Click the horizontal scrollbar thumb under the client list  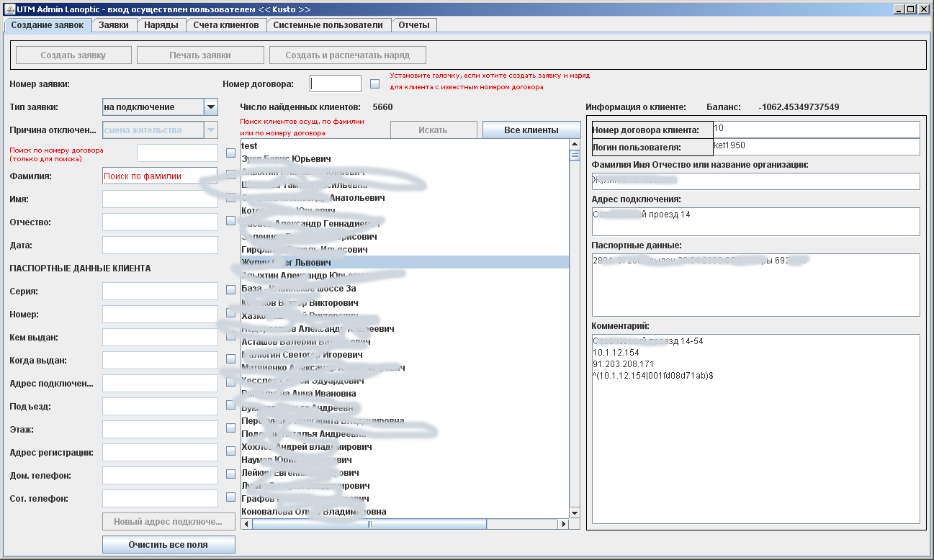(369, 525)
